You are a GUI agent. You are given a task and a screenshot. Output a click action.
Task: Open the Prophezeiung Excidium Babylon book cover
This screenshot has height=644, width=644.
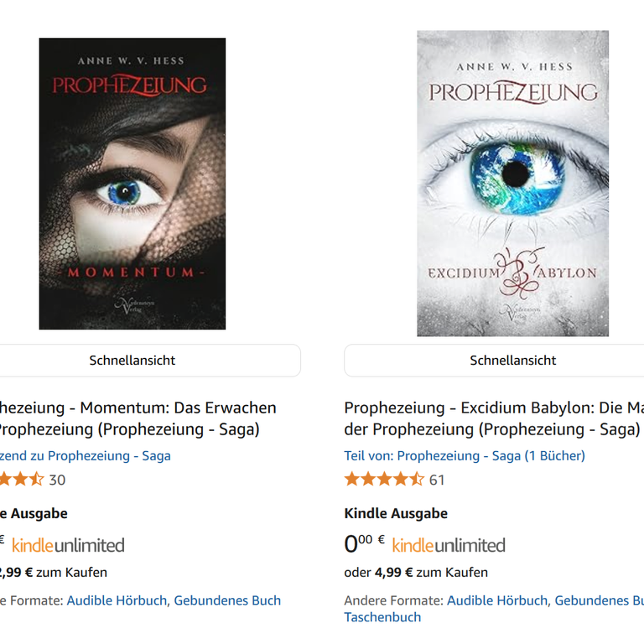pos(512,184)
